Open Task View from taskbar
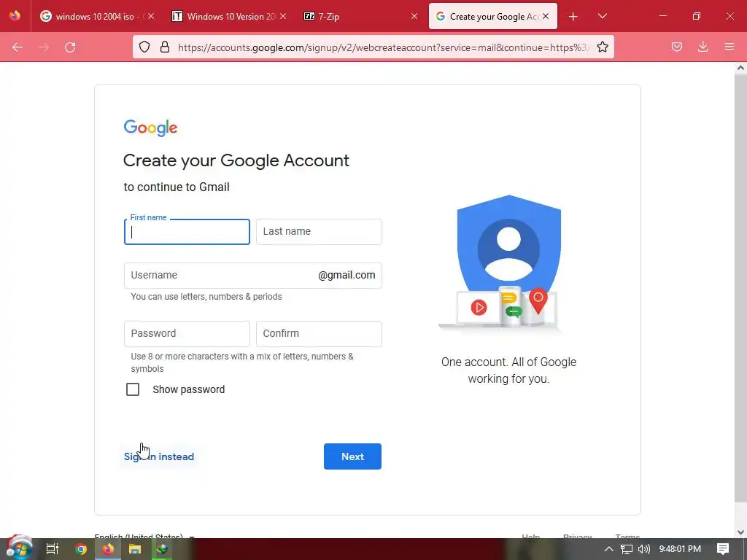Viewport: 747px width, 560px height. click(x=52, y=549)
